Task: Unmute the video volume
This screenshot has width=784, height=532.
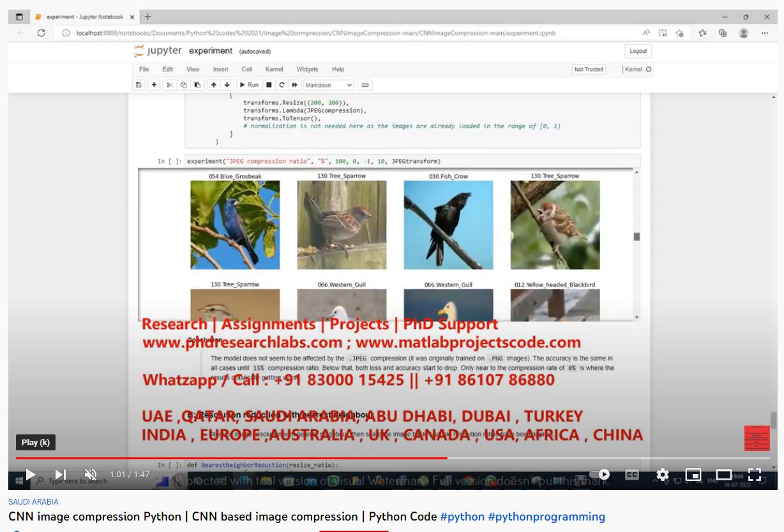Action: [x=91, y=475]
